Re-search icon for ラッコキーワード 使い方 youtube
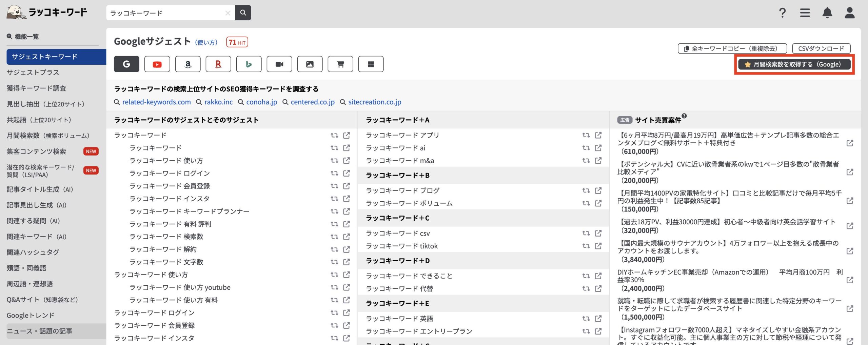 point(334,287)
